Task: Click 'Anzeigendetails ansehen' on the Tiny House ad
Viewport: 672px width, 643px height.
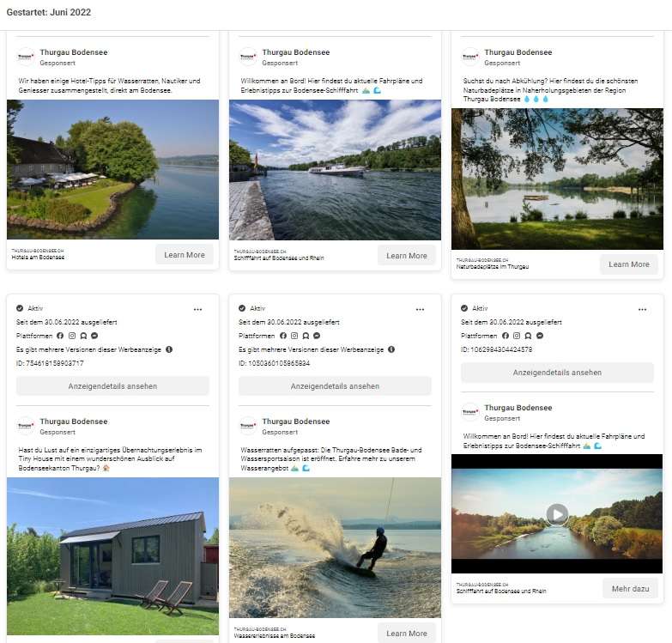Action: click(x=112, y=386)
